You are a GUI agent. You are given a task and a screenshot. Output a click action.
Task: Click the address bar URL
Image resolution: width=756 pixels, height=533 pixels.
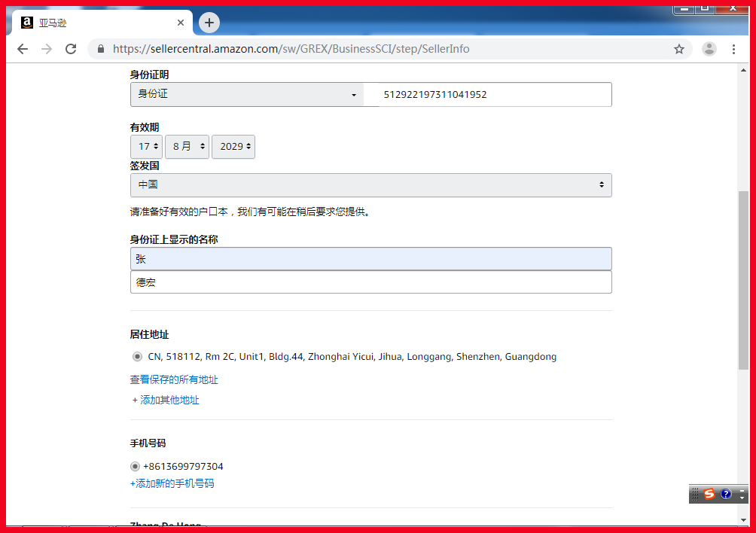[291, 49]
